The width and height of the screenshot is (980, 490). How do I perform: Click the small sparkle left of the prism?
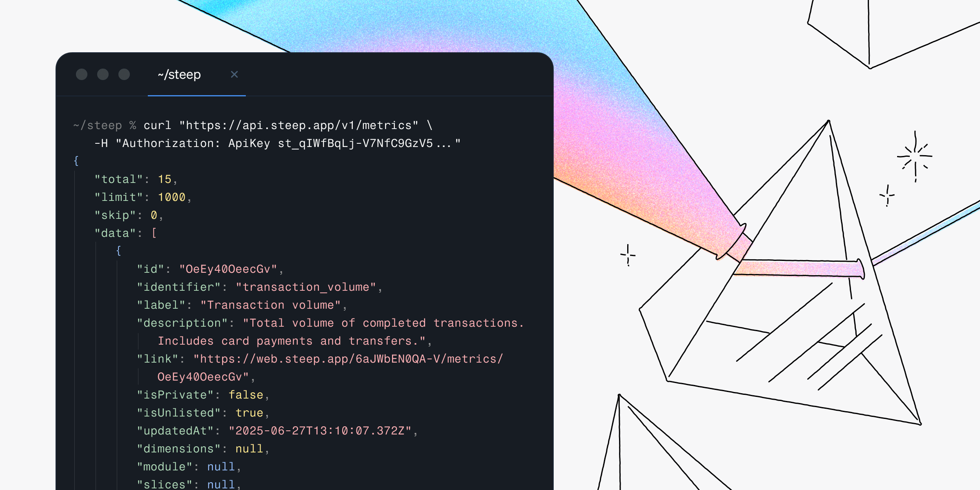(628, 255)
